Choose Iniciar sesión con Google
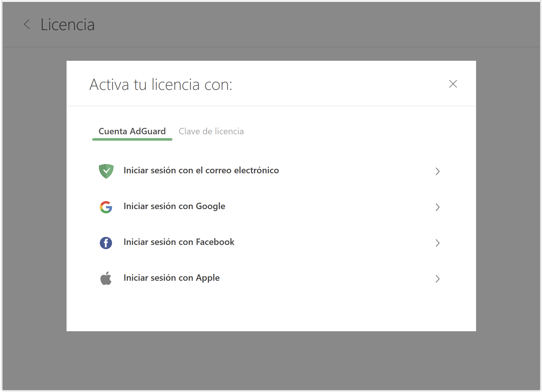The height and width of the screenshot is (392, 542). coord(271,207)
